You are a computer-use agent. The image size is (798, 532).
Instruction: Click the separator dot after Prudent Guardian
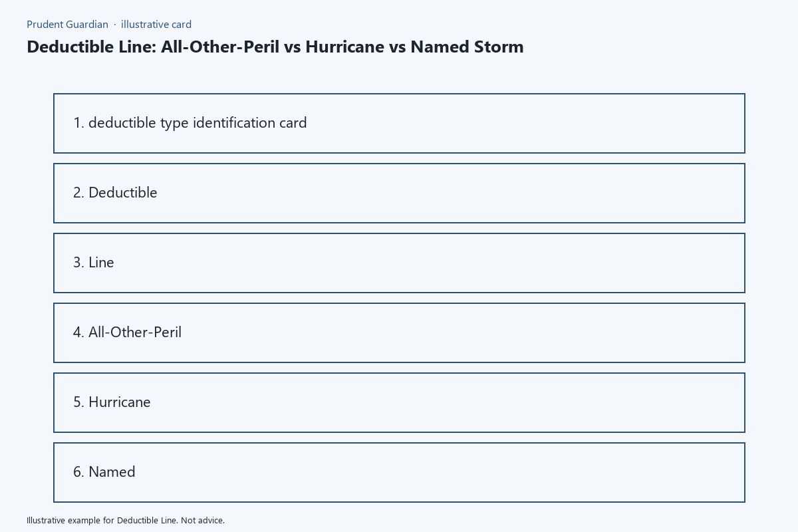pos(114,25)
